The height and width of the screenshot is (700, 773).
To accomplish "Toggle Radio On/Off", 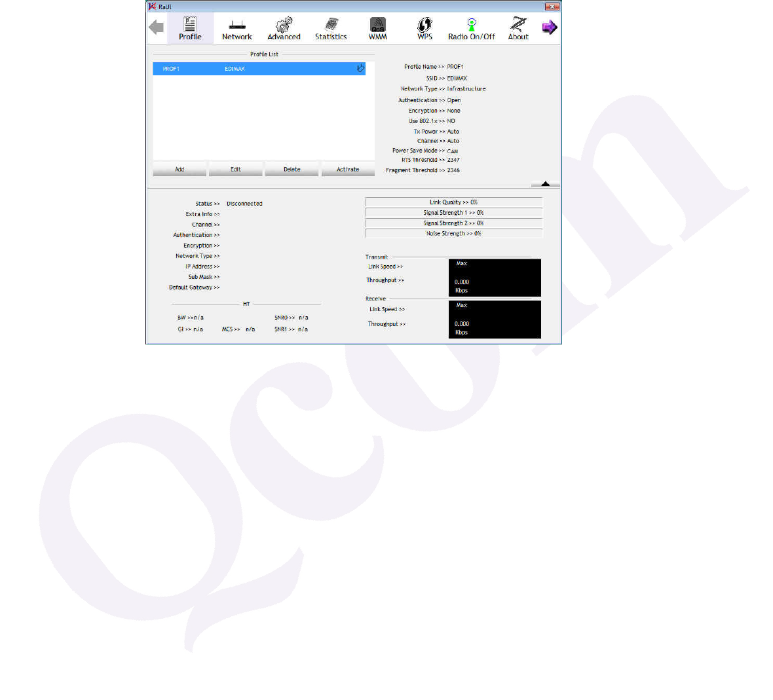I will (x=471, y=29).
